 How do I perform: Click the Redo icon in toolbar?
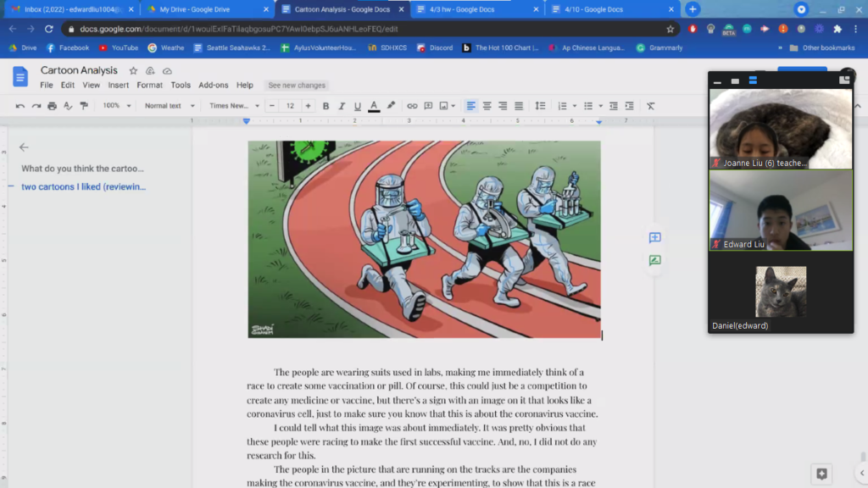click(x=36, y=106)
